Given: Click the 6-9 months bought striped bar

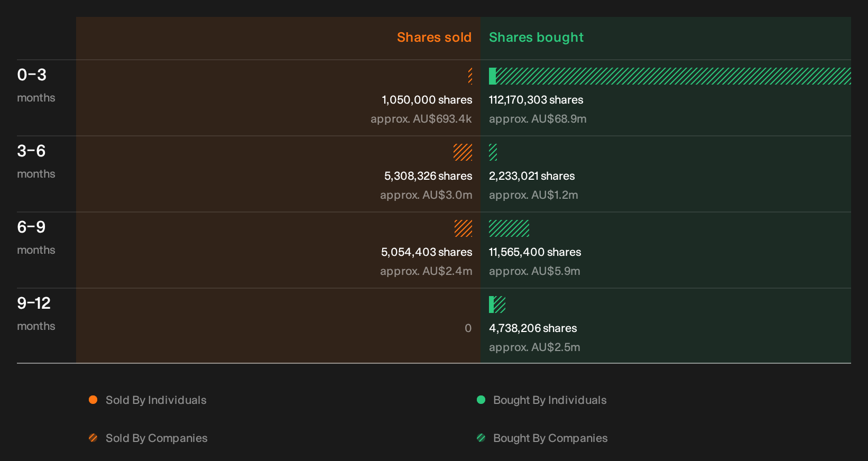Looking at the screenshot, I should (x=509, y=228).
